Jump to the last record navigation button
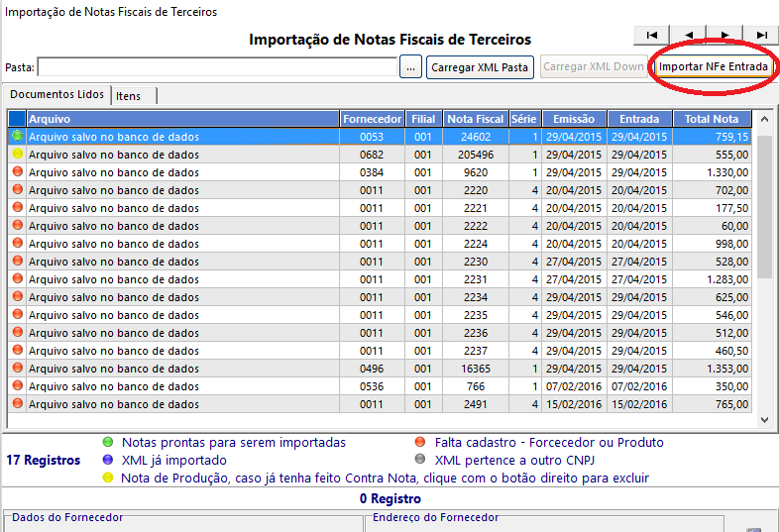The image size is (780, 532). click(x=761, y=35)
